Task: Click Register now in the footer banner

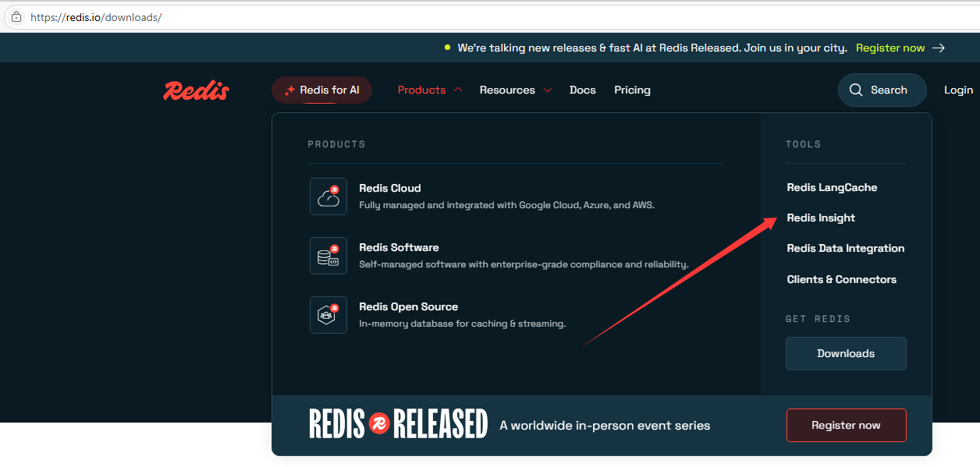Action: coord(846,425)
